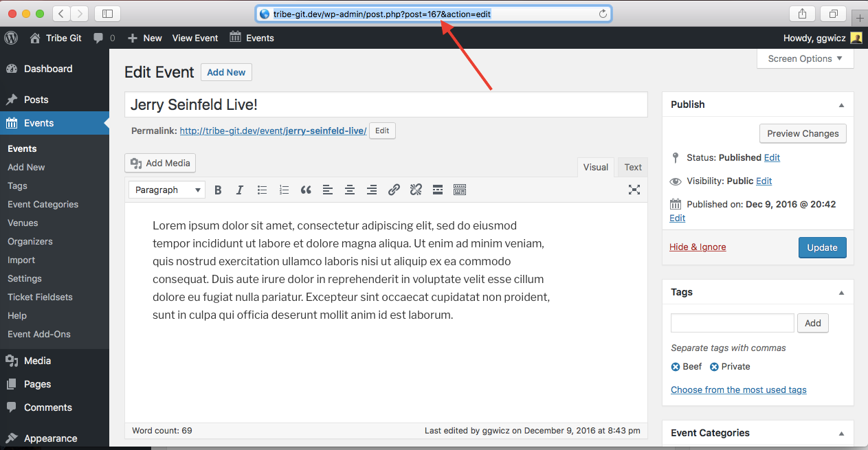Toggle italic formatting in editor toolbar

(x=240, y=190)
